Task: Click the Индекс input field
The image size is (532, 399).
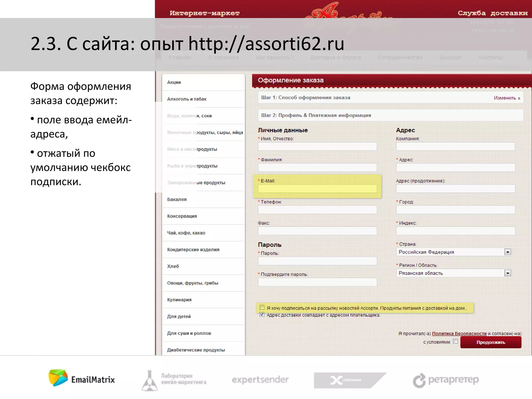Action: pos(456,231)
